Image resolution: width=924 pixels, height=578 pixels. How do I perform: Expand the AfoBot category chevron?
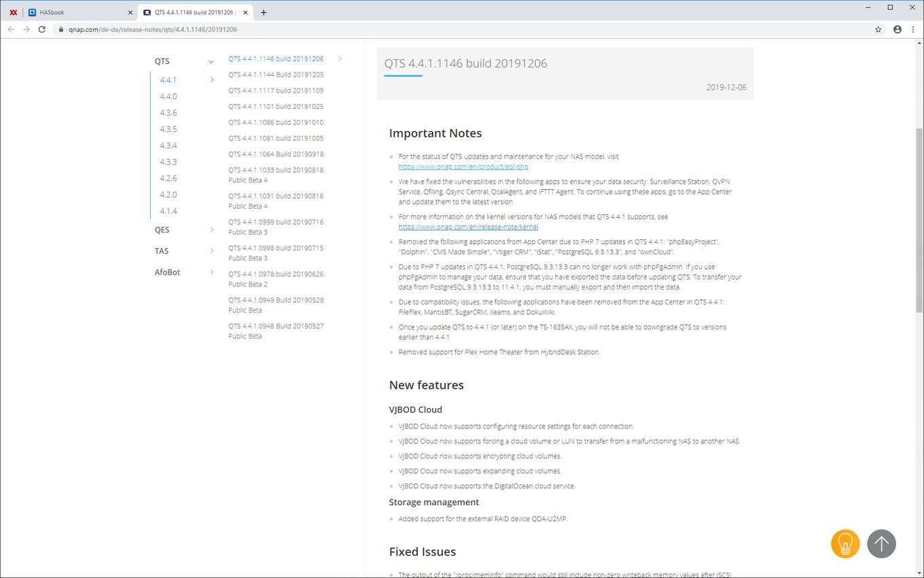pos(212,272)
